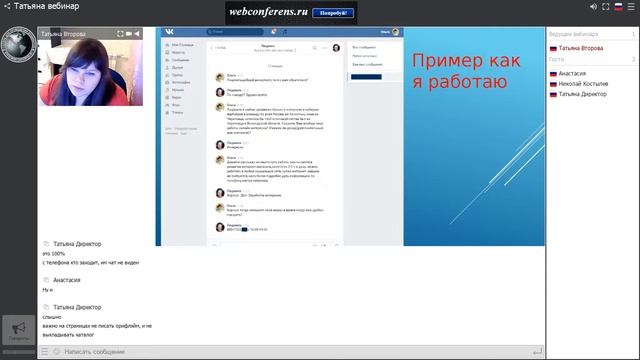This screenshot has height=360, width=640.
Task: Open the chat options menu icon
Action: 44,351
